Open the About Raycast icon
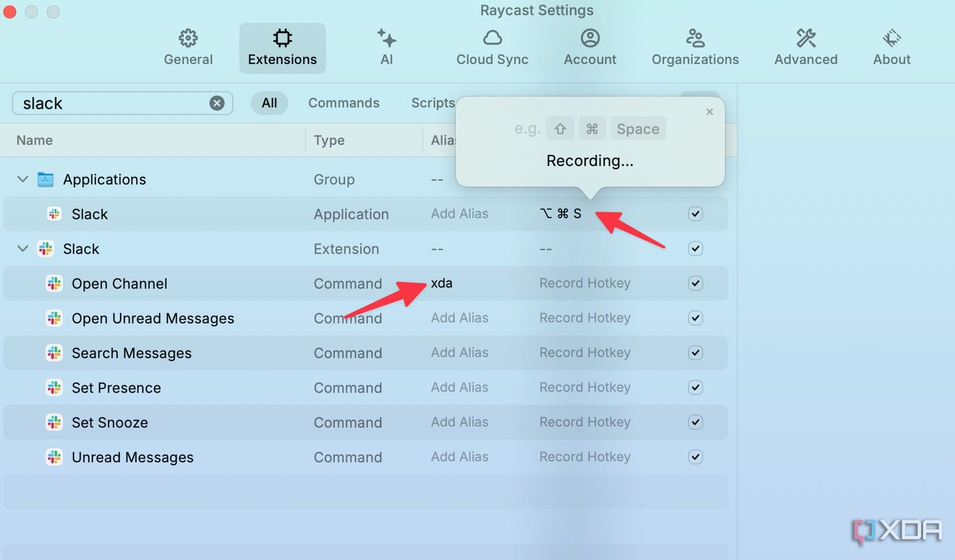Image resolution: width=955 pixels, height=560 pixels. point(892,38)
